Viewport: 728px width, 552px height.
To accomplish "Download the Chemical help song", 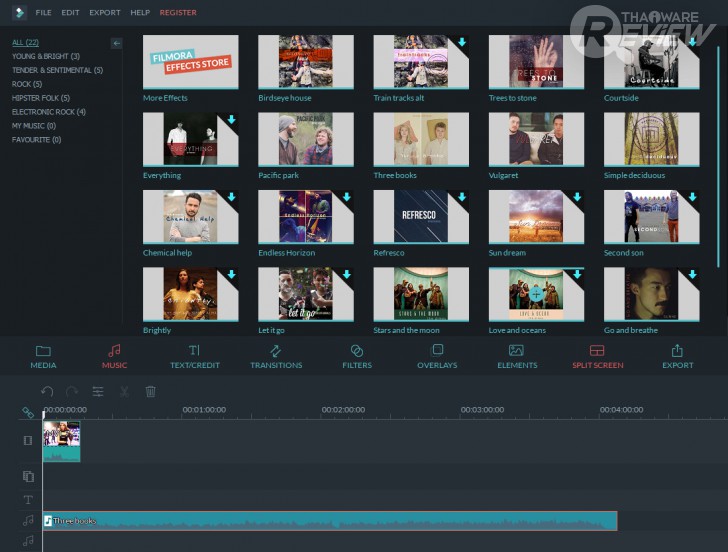I will coord(231,197).
